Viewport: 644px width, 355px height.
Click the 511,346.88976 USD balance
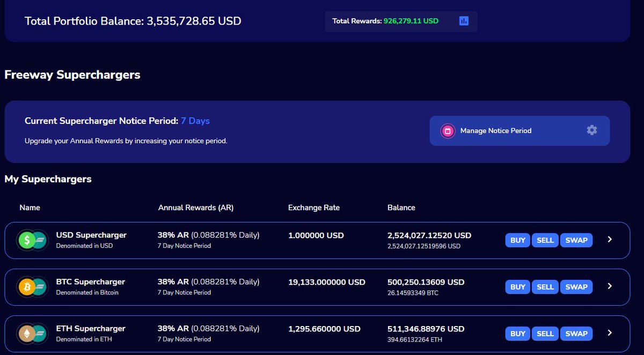click(x=426, y=329)
